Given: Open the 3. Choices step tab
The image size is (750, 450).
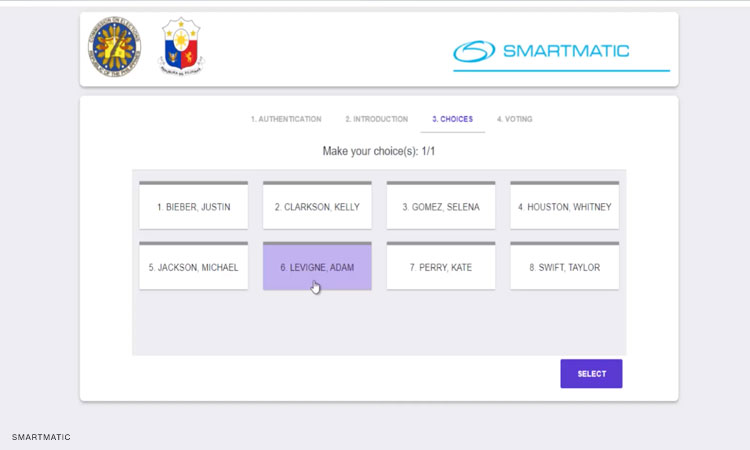Looking at the screenshot, I should [x=452, y=119].
